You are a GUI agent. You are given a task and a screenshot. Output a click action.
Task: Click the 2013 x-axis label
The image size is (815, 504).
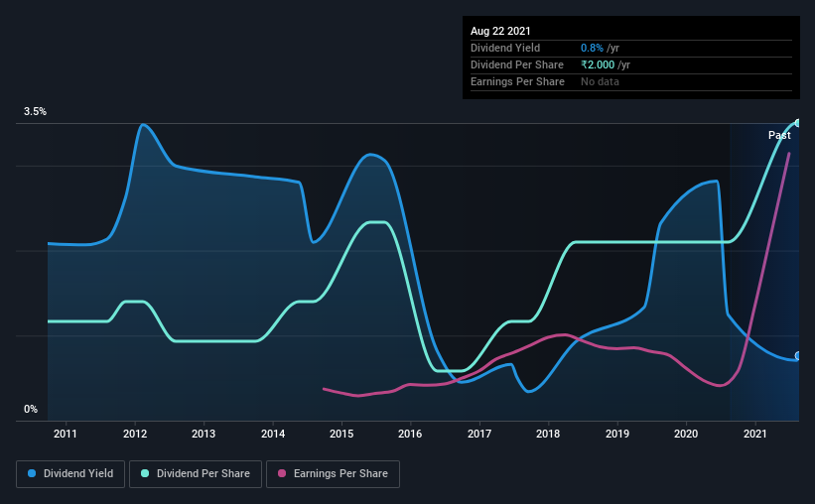pyautogui.click(x=204, y=434)
